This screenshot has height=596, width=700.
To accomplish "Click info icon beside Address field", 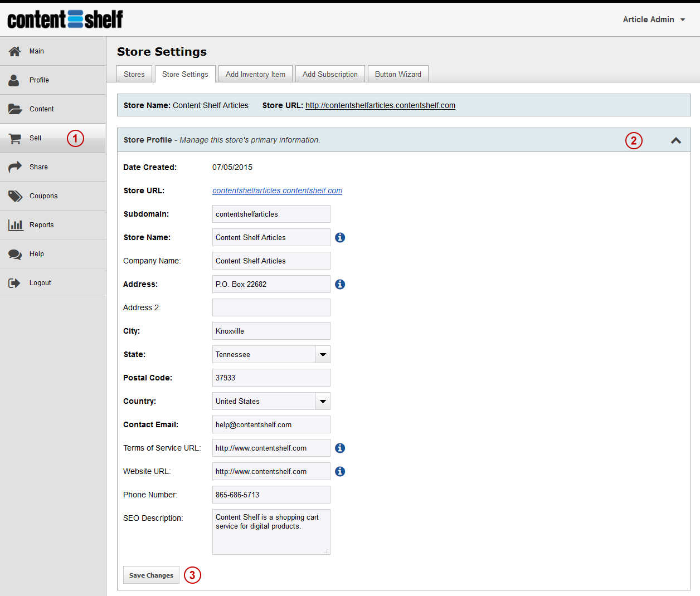I will [340, 284].
